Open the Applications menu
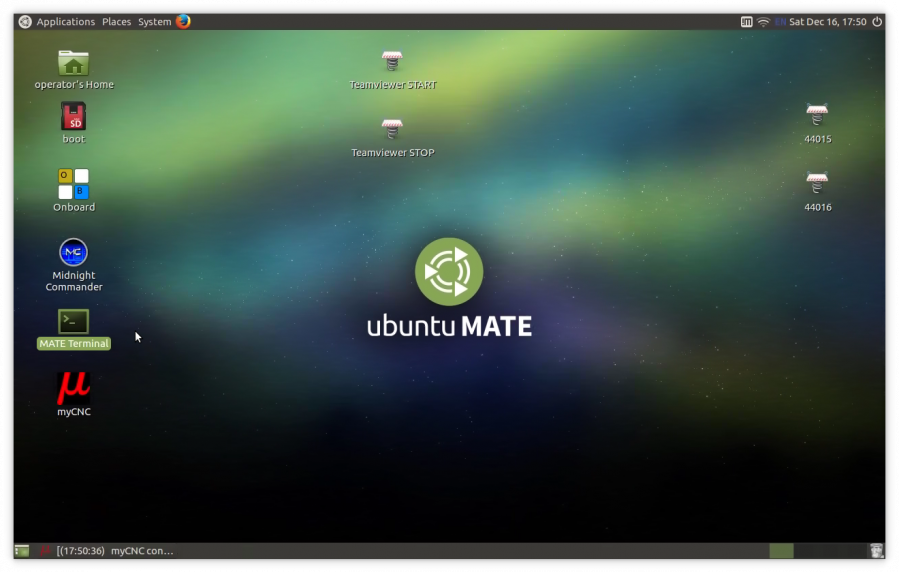Viewport: 899px width, 572px height. tap(65, 22)
